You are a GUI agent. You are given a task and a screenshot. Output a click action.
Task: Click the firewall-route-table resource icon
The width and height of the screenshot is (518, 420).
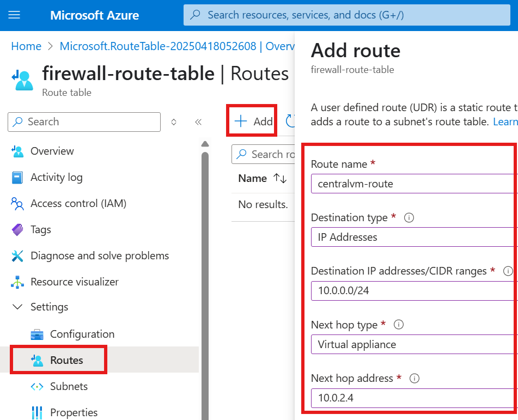coord(22,80)
